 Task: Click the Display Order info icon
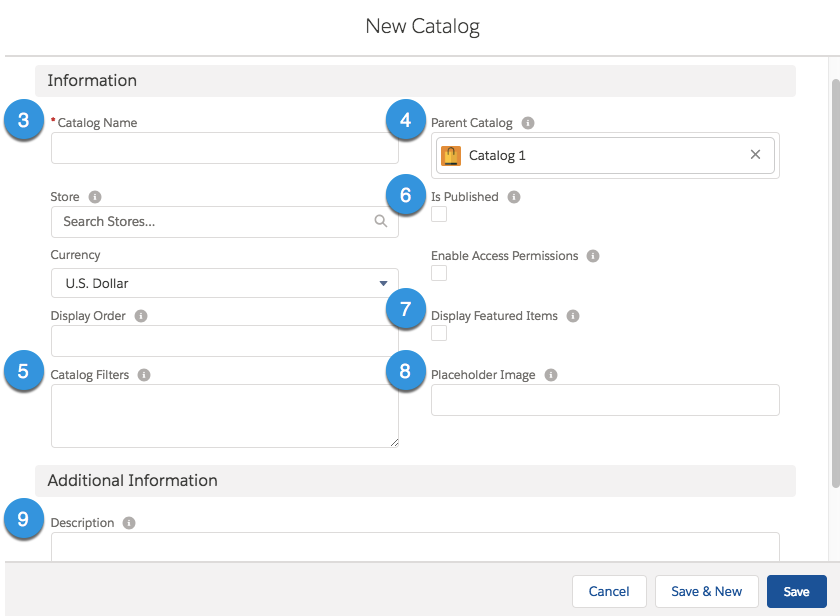[x=141, y=316]
